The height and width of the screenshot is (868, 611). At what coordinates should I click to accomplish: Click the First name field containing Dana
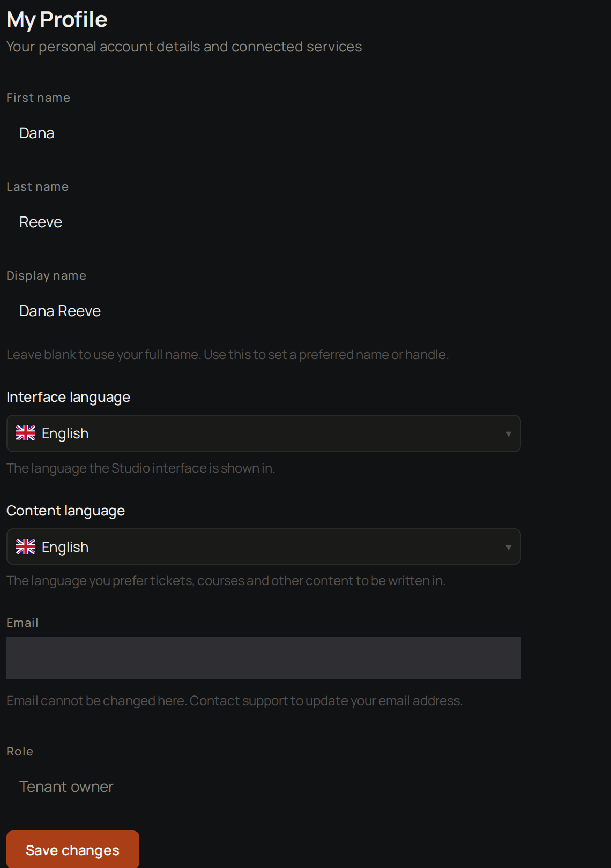tap(263, 133)
